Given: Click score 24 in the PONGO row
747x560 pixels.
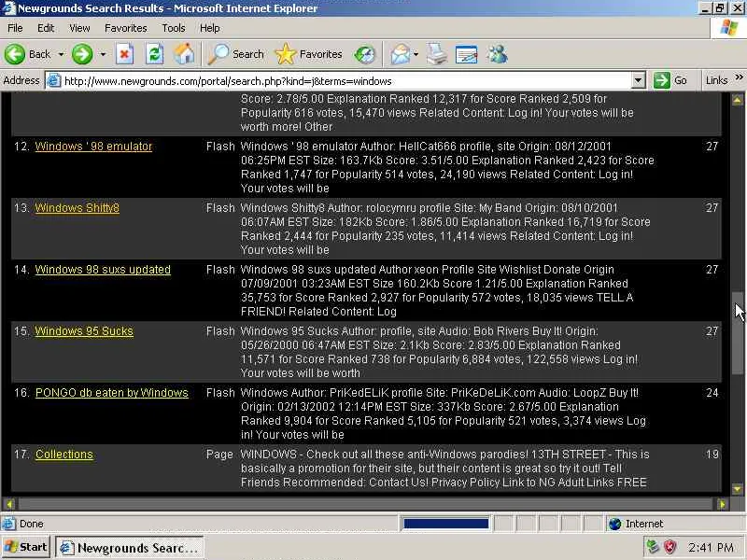Looking at the screenshot, I should (712, 393).
